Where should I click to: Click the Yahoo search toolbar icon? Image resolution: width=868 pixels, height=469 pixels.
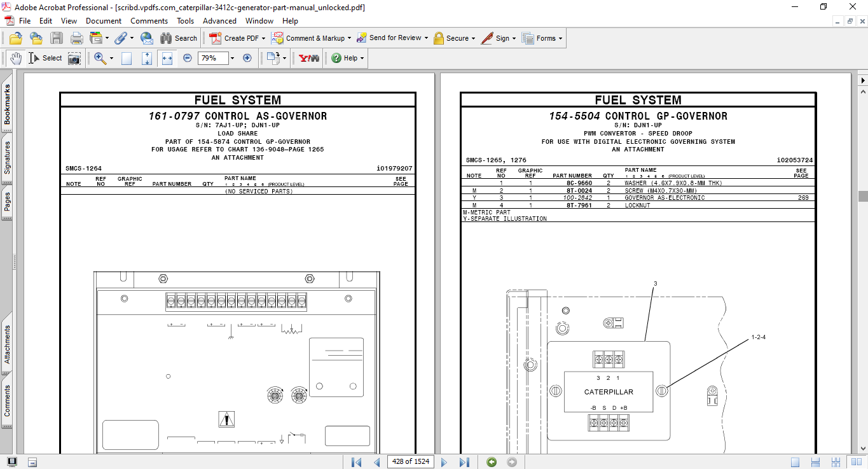[x=309, y=58]
